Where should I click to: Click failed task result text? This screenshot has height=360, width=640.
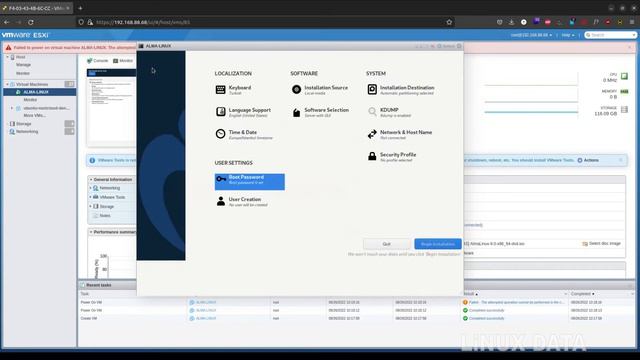point(516,302)
